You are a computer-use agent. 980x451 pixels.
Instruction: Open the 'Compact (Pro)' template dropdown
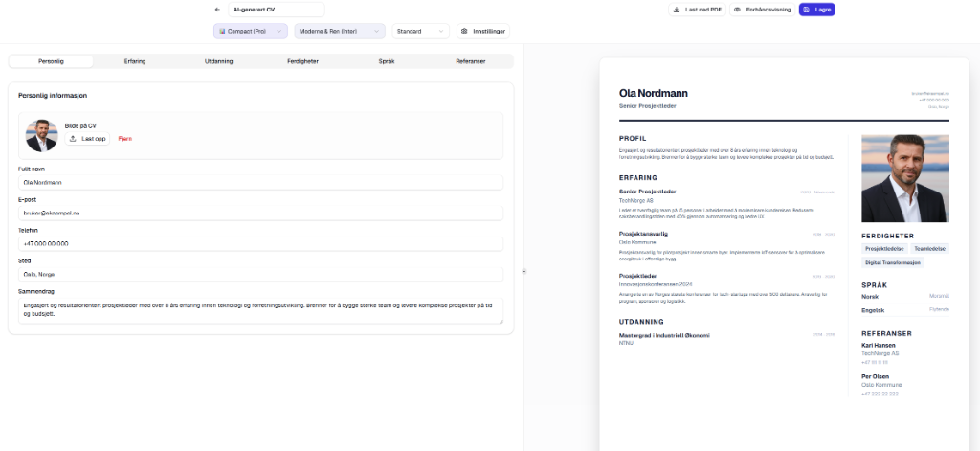click(251, 32)
